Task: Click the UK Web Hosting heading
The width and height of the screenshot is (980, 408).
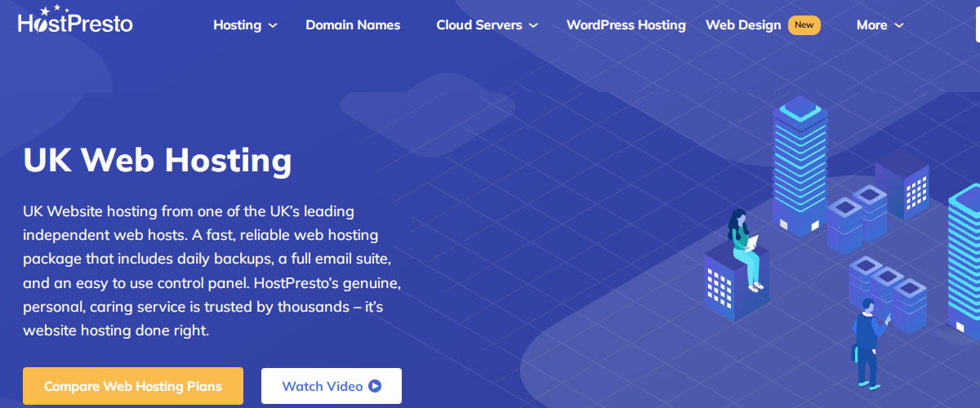Action: [158, 160]
